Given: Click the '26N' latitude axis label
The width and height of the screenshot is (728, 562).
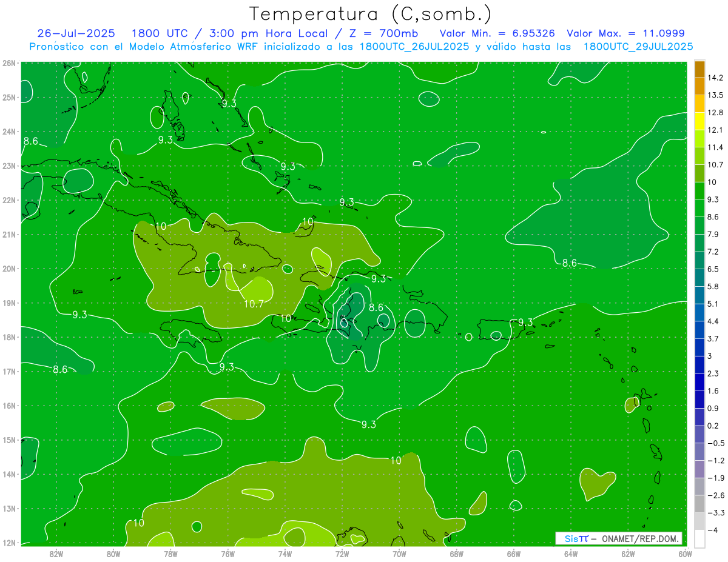Looking at the screenshot, I should (x=8, y=63).
